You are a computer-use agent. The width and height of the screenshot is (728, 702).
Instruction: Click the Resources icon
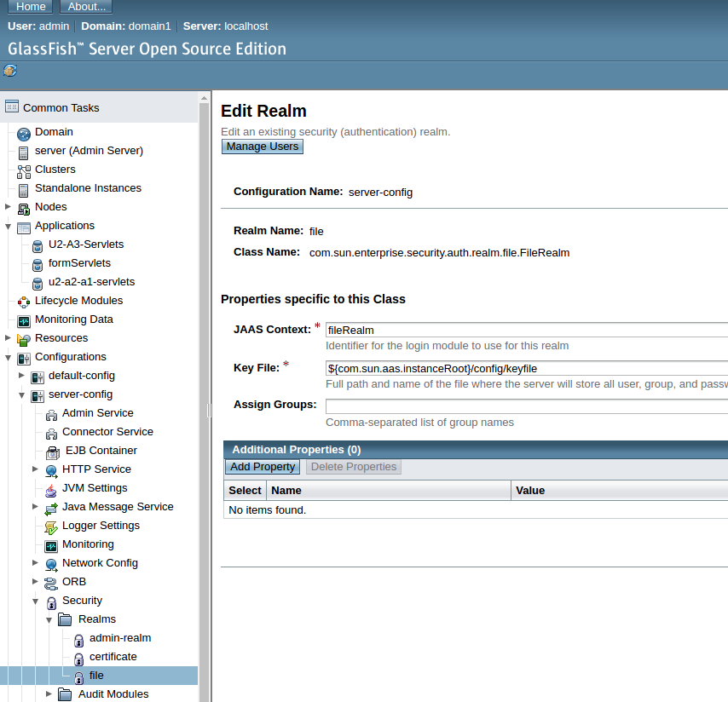click(24, 340)
